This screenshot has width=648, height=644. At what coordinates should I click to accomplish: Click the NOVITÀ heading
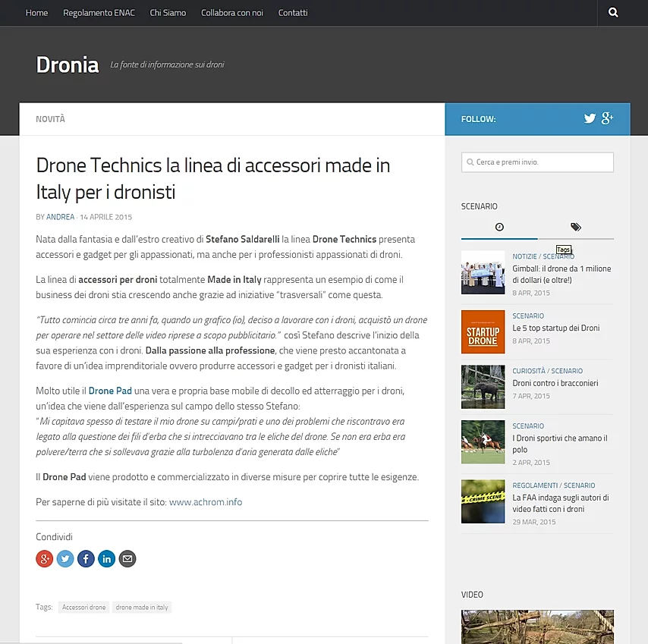coord(50,119)
